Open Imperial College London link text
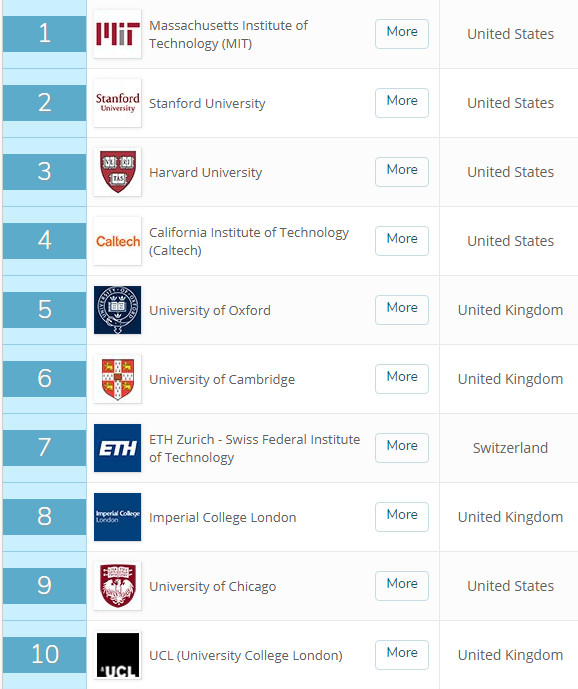Viewport: 578px width, 689px height. click(222, 517)
